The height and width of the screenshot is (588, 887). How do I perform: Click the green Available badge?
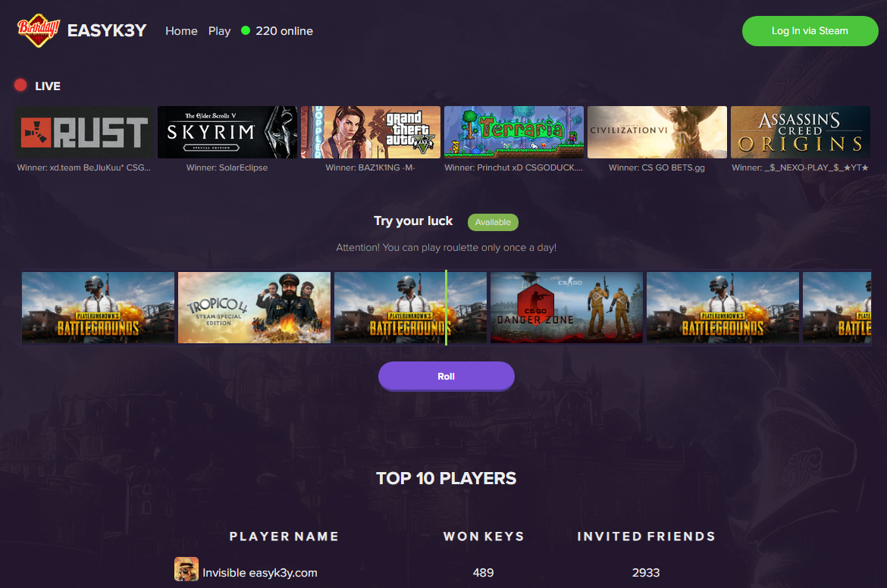tap(493, 222)
